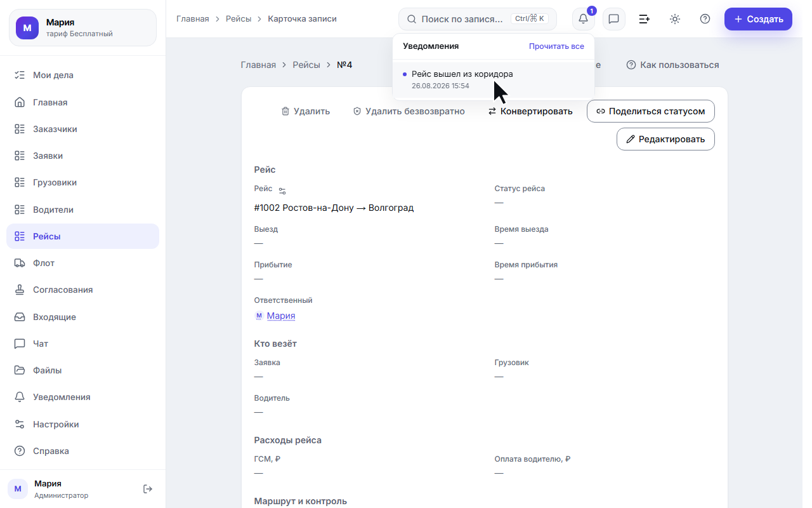Open Флот truck icon item
The image size is (812, 508).
click(x=82, y=263)
